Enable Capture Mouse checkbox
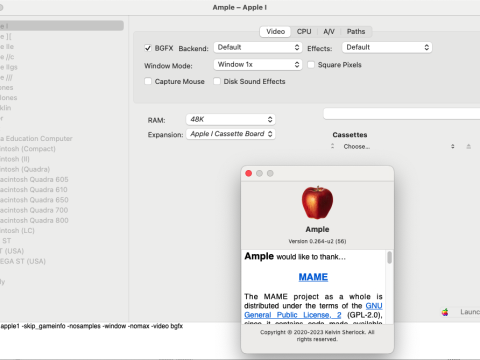 pos(148,81)
